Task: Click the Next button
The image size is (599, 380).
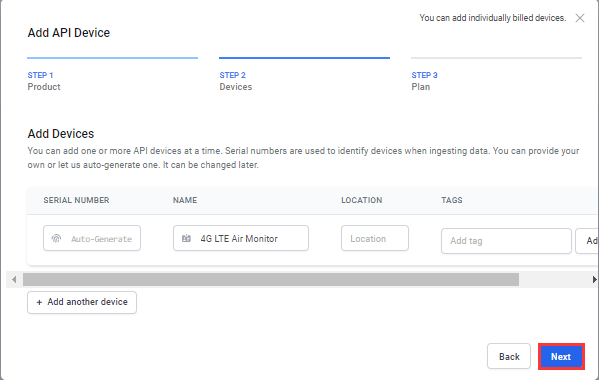Action: tap(561, 356)
